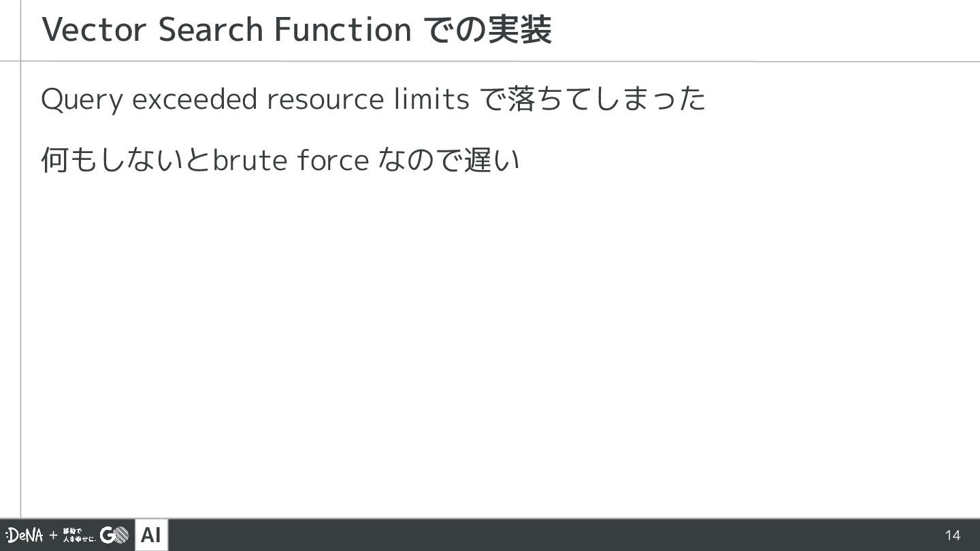Click the plus sign between logos
Image resolution: width=980 pixels, height=551 pixels.
tap(53, 535)
